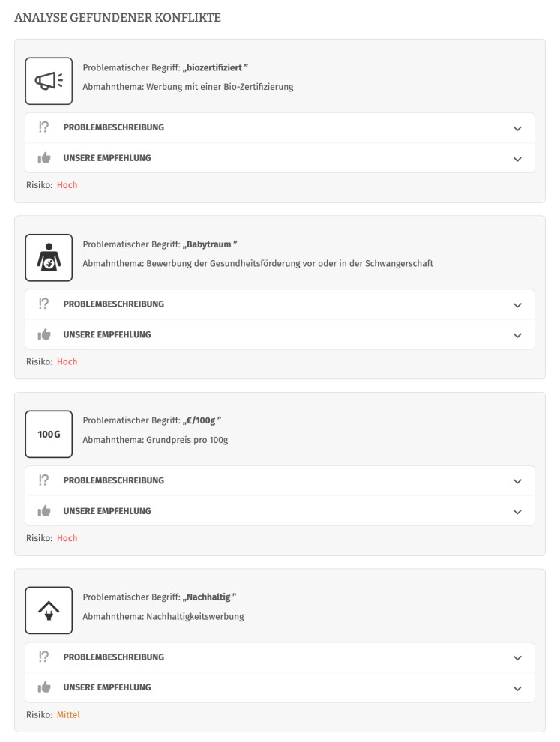This screenshot has width=560, height=742.
Task: Click the orange Mittel risk label on the Nachhaltig card
Action: pyautogui.click(x=67, y=714)
